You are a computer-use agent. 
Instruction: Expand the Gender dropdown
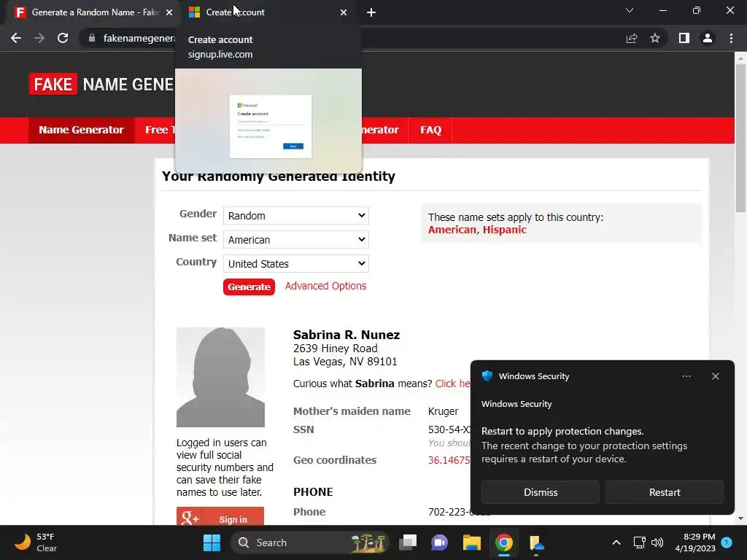296,216
